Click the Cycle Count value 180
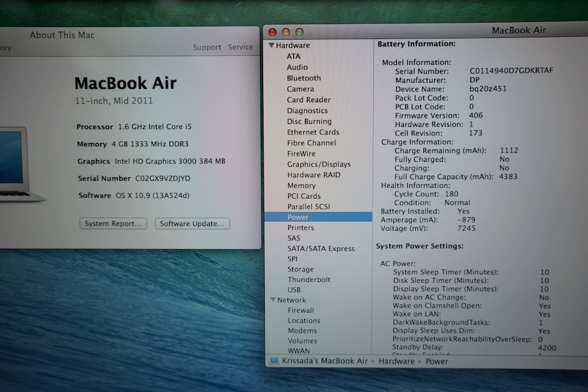This screenshot has height=392, width=588. [451, 194]
